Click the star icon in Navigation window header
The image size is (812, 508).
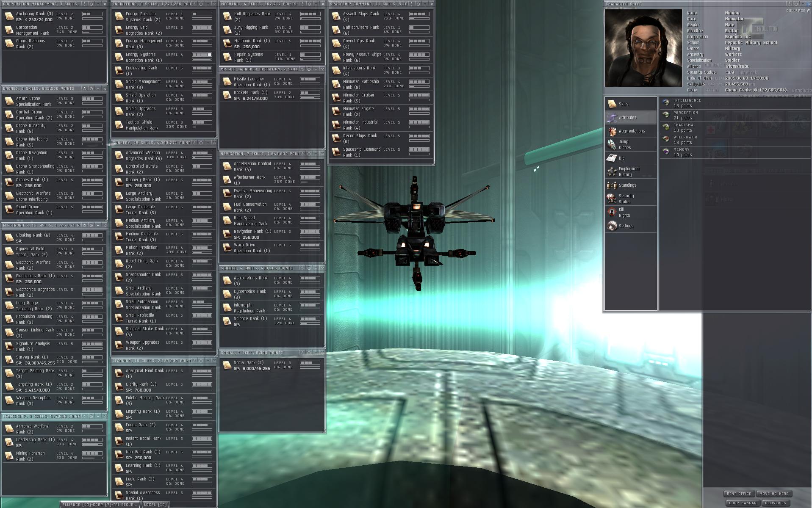pos(302,154)
